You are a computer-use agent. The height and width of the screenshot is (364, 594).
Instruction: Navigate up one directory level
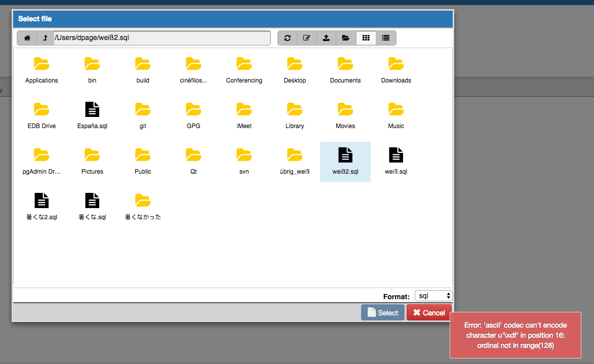tap(45, 38)
